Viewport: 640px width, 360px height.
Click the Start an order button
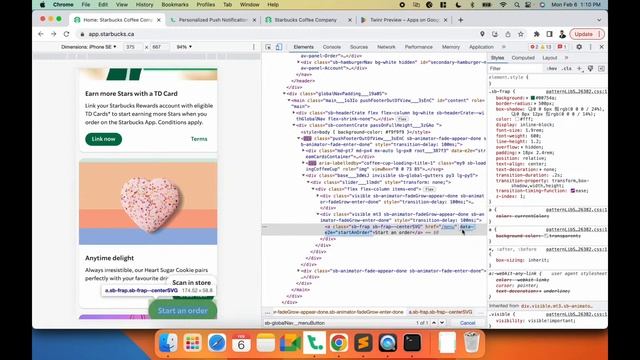pos(183,310)
